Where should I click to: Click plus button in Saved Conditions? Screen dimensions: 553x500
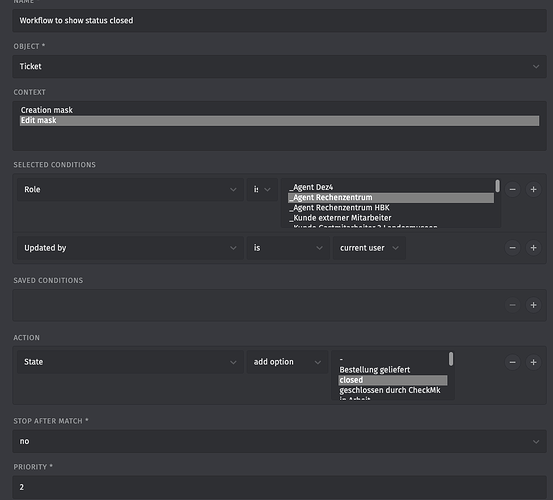click(533, 305)
